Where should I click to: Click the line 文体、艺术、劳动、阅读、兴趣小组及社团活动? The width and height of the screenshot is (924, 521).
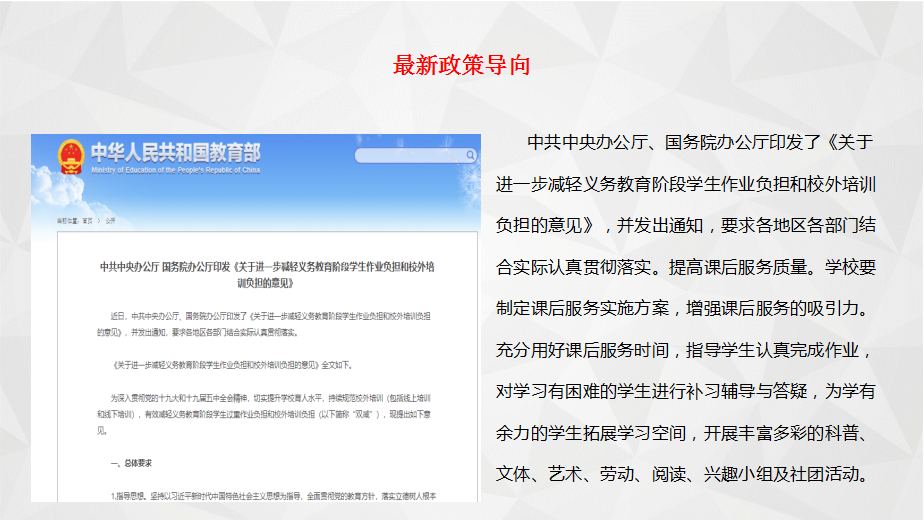686,474
